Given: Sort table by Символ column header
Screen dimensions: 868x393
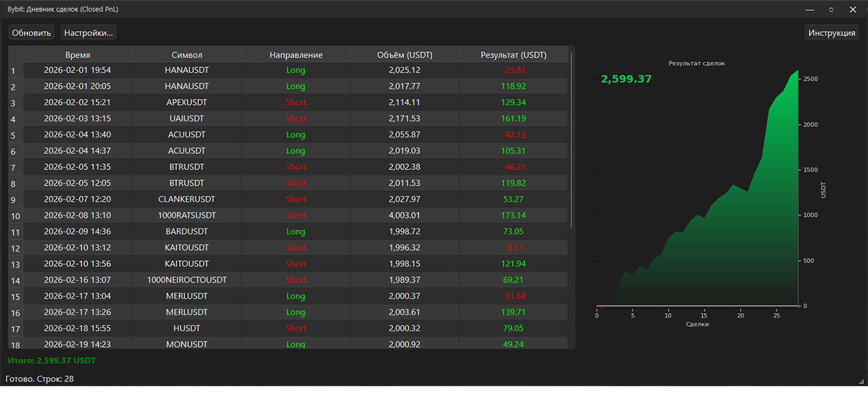Looking at the screenshot, I should pos(186,55).
